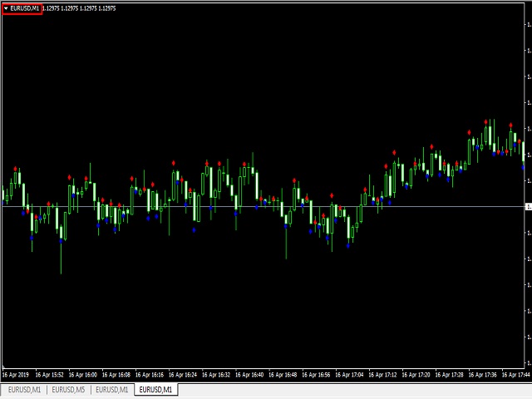Click the OHLC values 1.12975 text
Image resolution: width=532 pixels, height=399 pixels.
(x=79, y=8)
